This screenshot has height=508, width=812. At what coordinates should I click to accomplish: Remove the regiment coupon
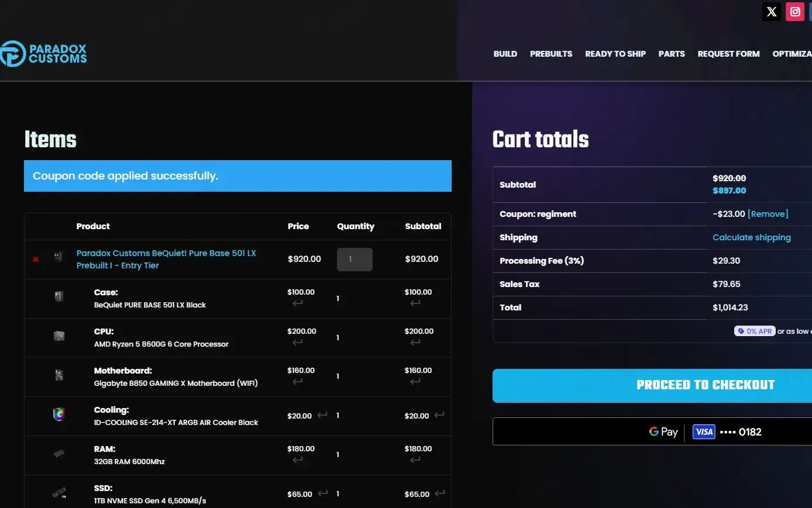768,214
